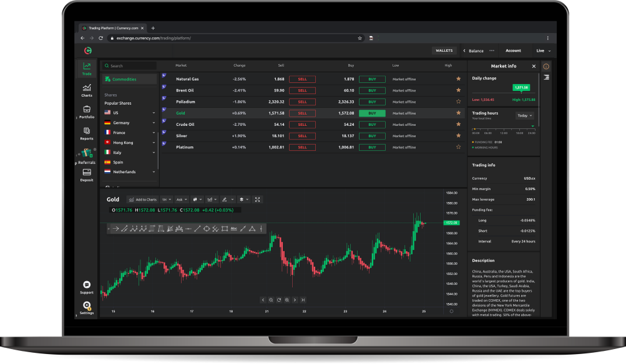Open the Charts section in sidebar
This screenshot has width=626, height=364.
tap(87, 90)
